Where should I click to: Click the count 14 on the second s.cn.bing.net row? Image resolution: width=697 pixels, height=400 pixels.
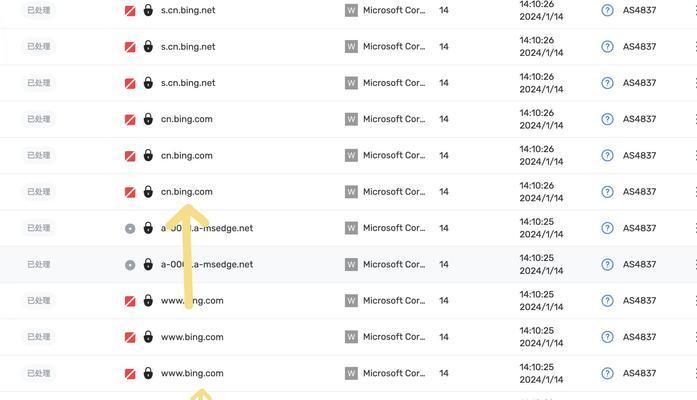[444, 47]
